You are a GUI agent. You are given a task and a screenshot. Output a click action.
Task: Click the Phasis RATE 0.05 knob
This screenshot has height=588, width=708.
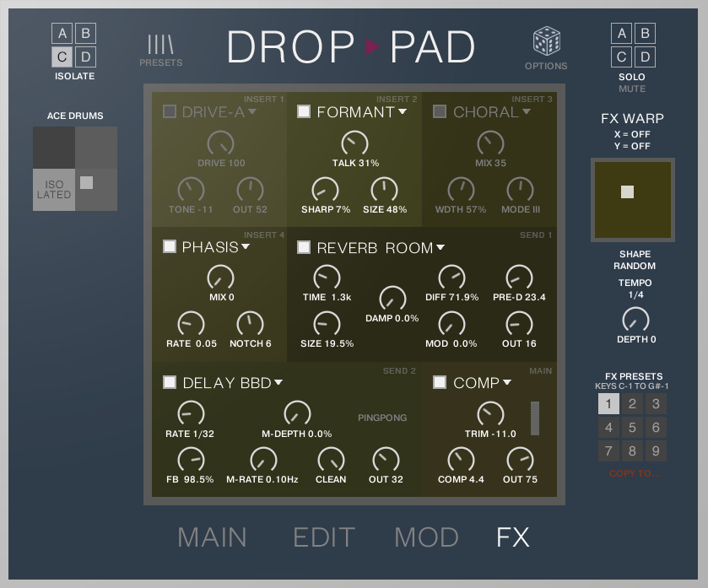(x=191, y=324)
